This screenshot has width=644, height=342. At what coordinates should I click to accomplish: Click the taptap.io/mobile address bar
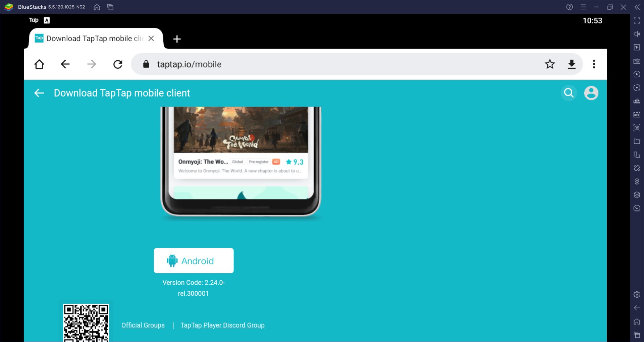point(357,64)
